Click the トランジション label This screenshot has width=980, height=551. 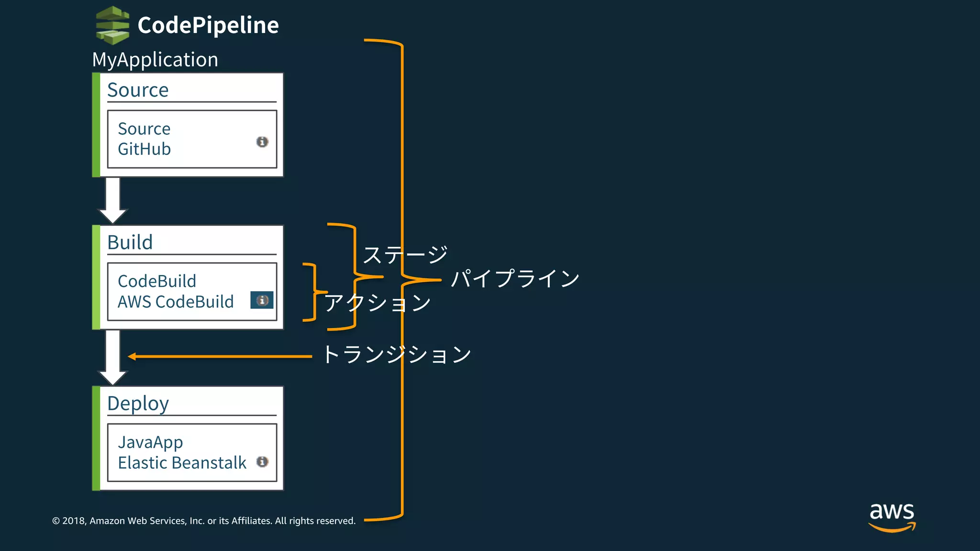397,355
